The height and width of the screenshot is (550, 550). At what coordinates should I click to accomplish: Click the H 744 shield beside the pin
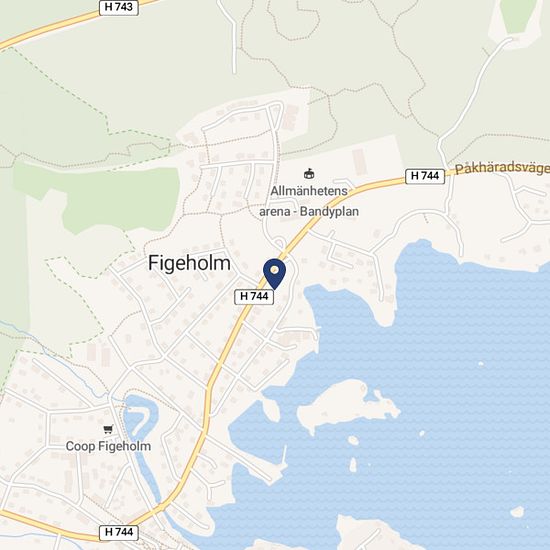254,296
